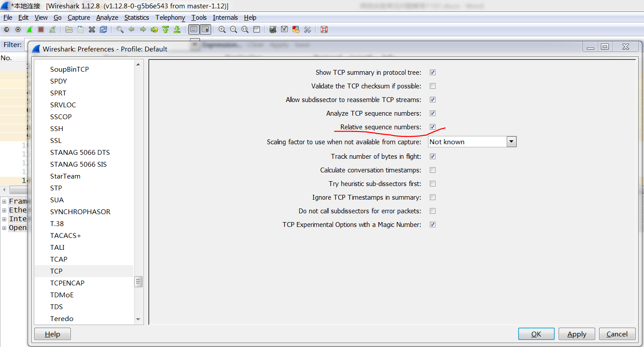This screenshot has height=347, width=644.
Task: Expand the Frame row in packet details
Action: pos(4,201)
